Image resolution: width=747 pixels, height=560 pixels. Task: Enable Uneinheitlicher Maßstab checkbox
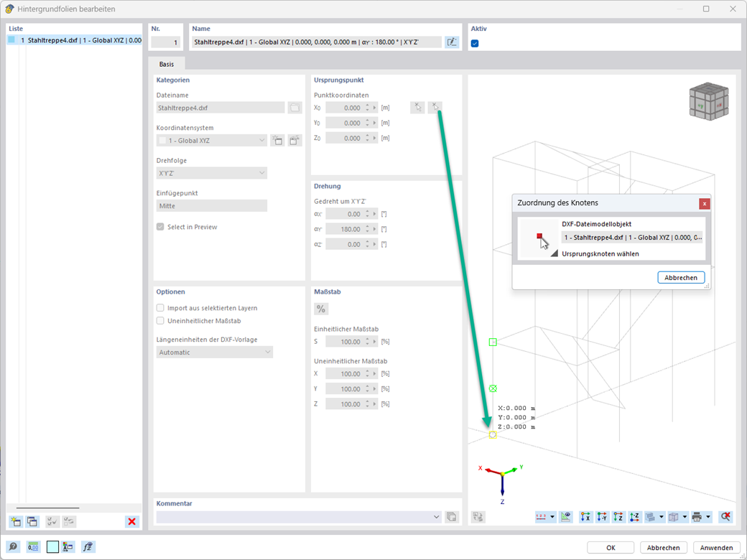click(x=160, y=321)
